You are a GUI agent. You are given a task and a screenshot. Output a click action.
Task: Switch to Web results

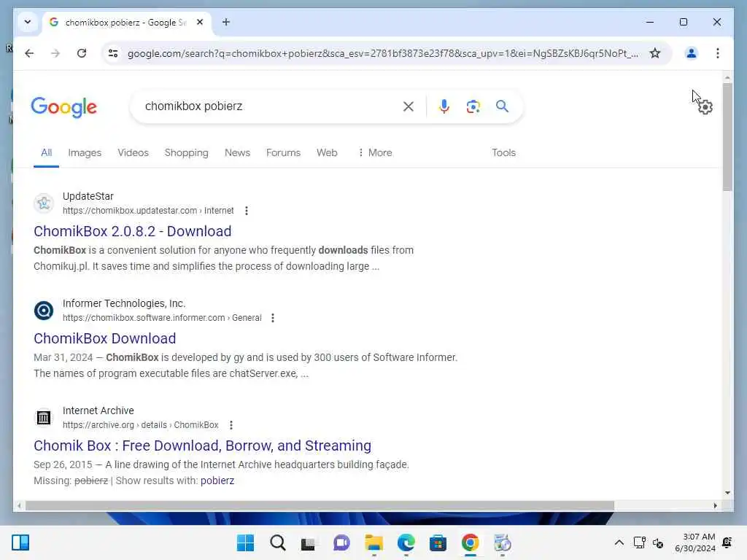coord(327,153)
